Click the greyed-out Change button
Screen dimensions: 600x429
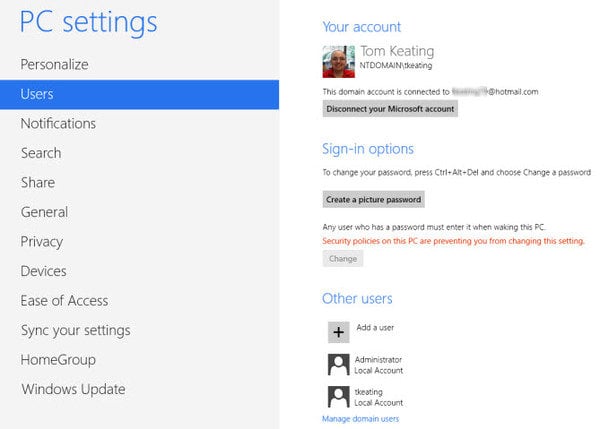pos(342,259)
